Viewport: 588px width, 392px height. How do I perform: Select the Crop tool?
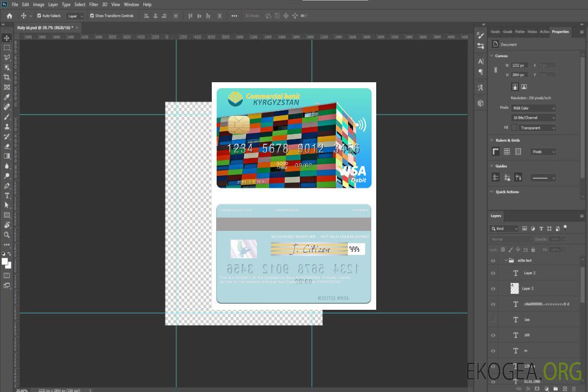pyautogui.click(x=7, y=77)
